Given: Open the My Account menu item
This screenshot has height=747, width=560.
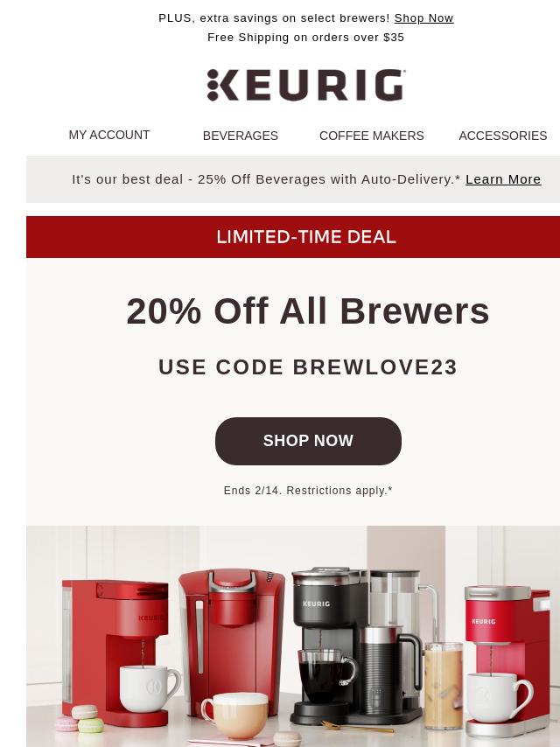Looking at the screenshot, I should pos(109,135).
